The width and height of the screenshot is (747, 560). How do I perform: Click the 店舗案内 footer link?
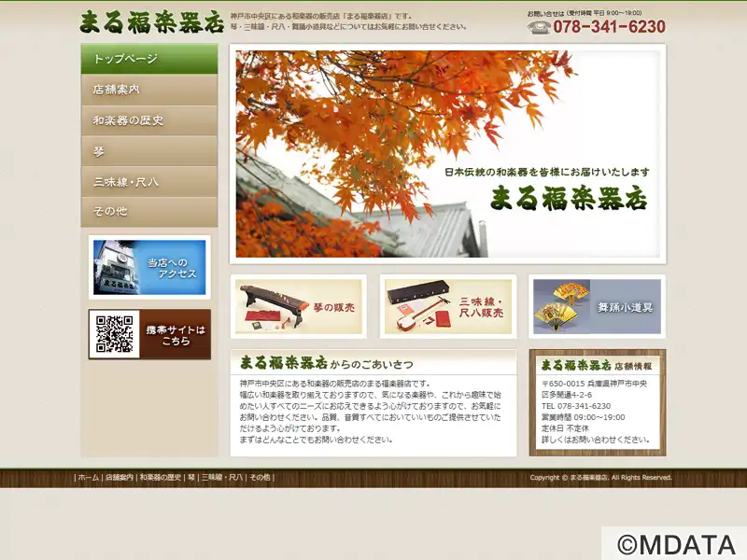click(119, 477)
